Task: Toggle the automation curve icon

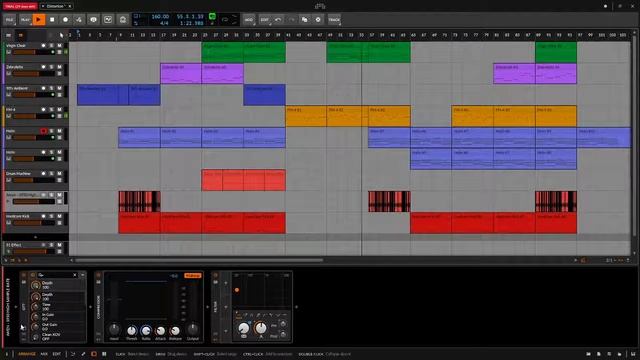Action: coord(108,19)
